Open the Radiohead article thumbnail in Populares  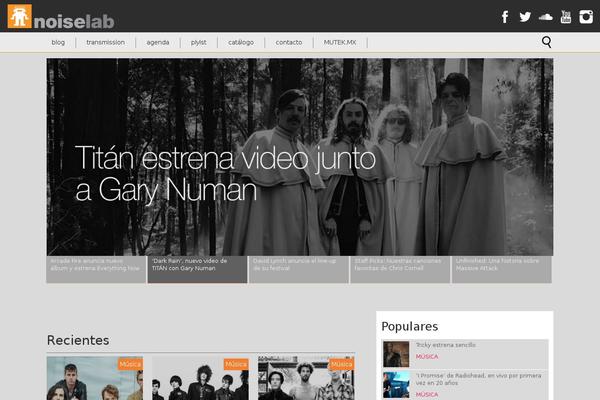[396, 384]
